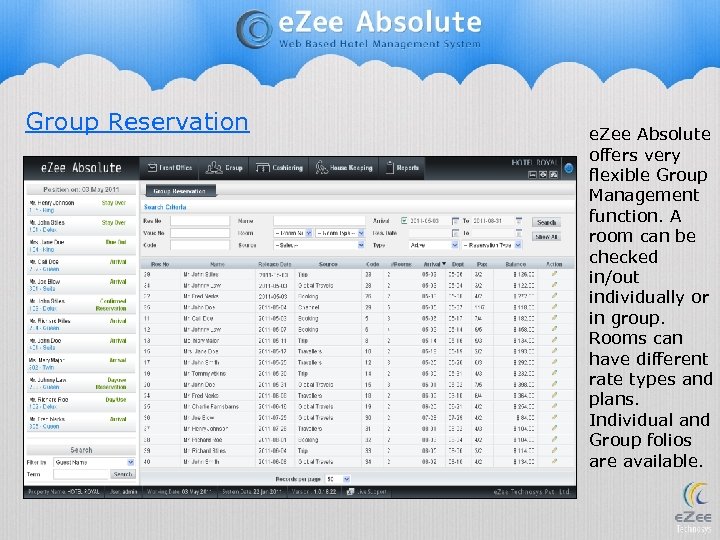720x540 pixels.
Task: Open the Reports menu
Action: (402, 168)
